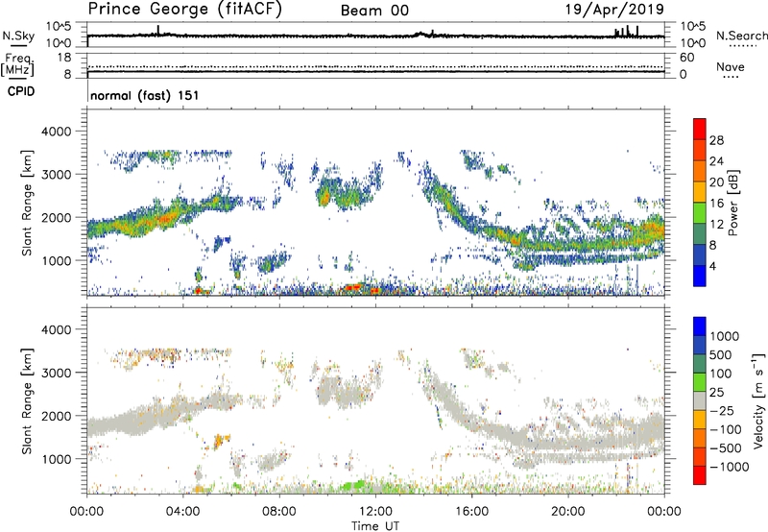Image resolution: width=768 pixels, height=532 pixels.
Task: Click the noise spike near 03:00 in sky noise plot
Action: [x=158, y=30]
